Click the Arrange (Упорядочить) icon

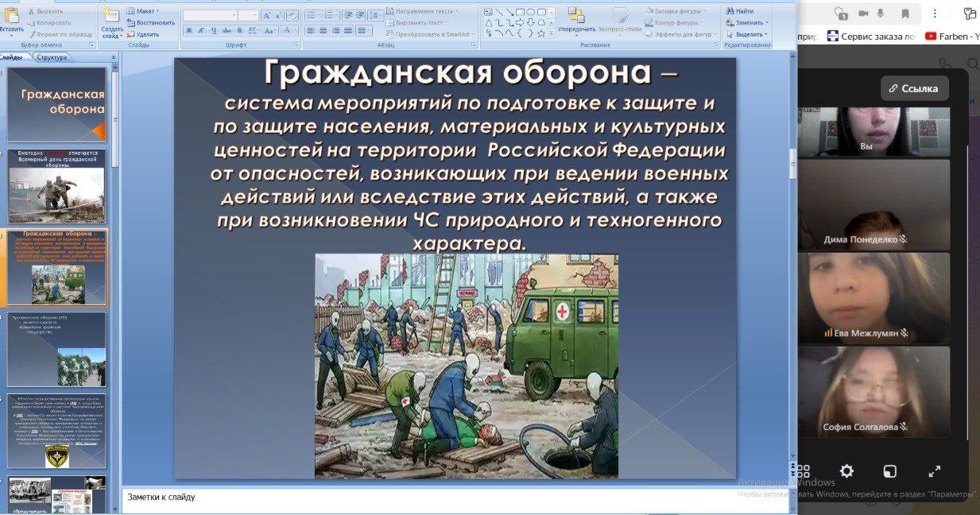coord(576,15)
